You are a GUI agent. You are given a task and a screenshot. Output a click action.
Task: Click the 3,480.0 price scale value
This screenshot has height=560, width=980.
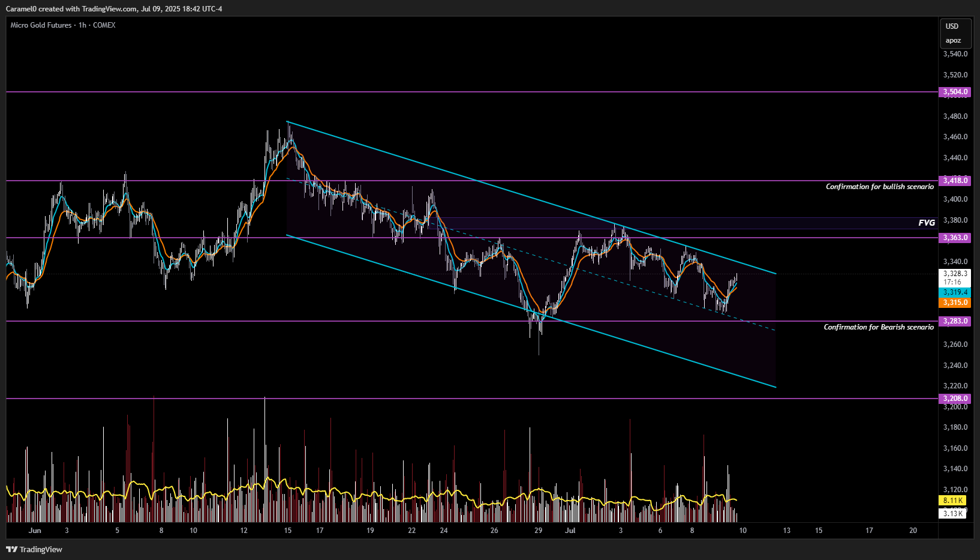[955, 116]
